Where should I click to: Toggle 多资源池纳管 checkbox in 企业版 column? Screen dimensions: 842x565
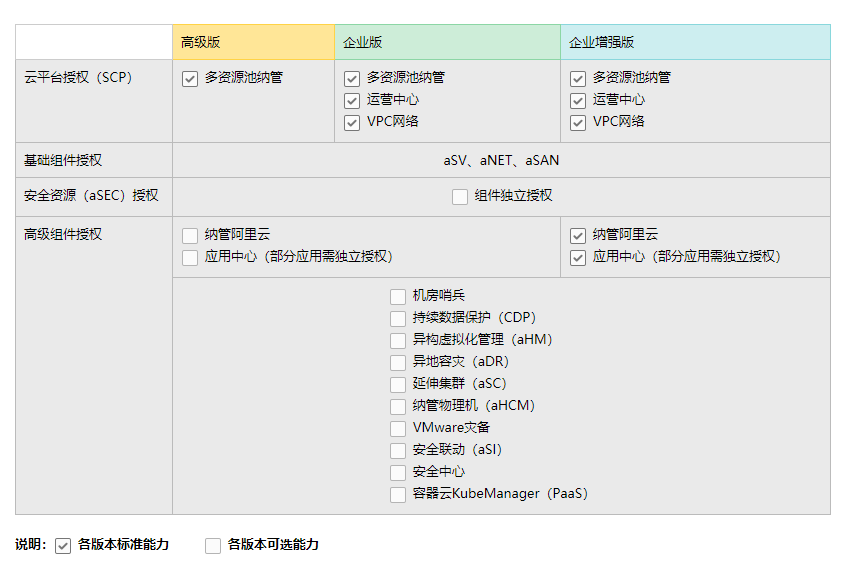pyautogui.click(x=352, y=79)
